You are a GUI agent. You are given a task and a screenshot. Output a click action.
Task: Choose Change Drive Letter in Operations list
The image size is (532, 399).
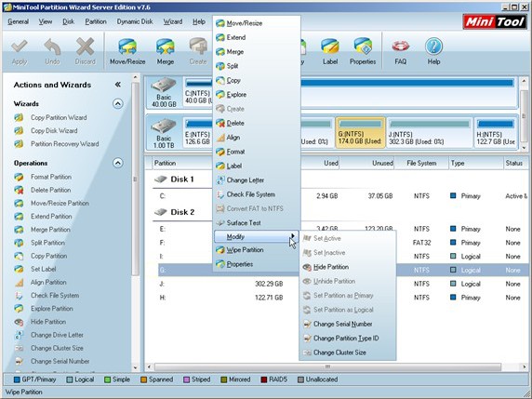coord(57,335)
